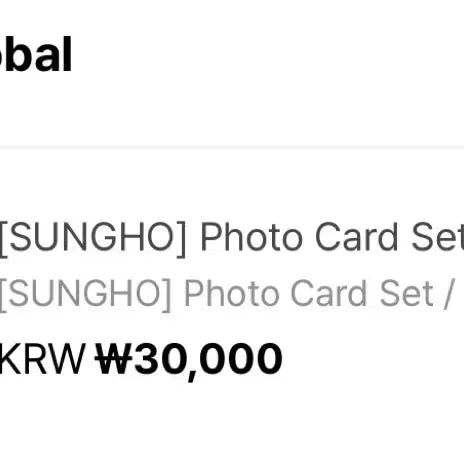Click the horizontal divider below the heading
Viewport: 464px width, 464px height.
[232, 148]
